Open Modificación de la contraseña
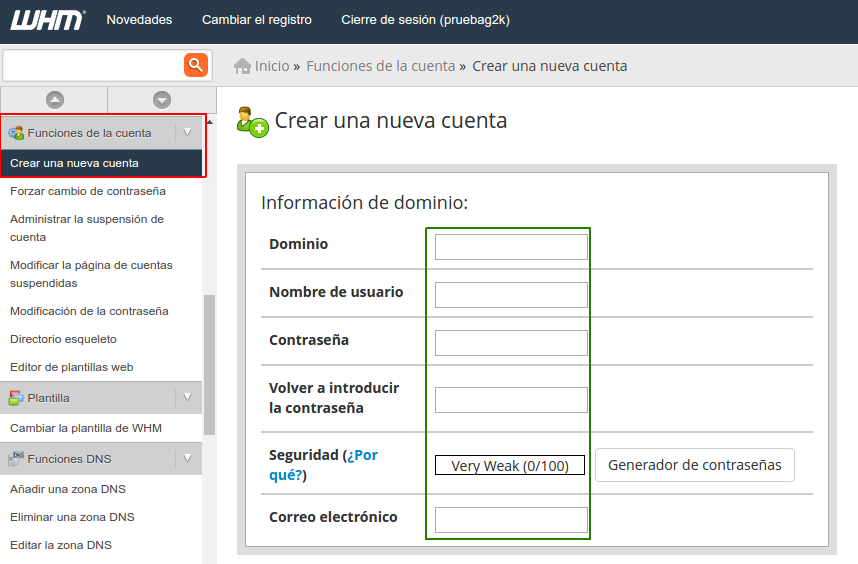The height and width of the screenshot is (564, 858). point(89,311)
